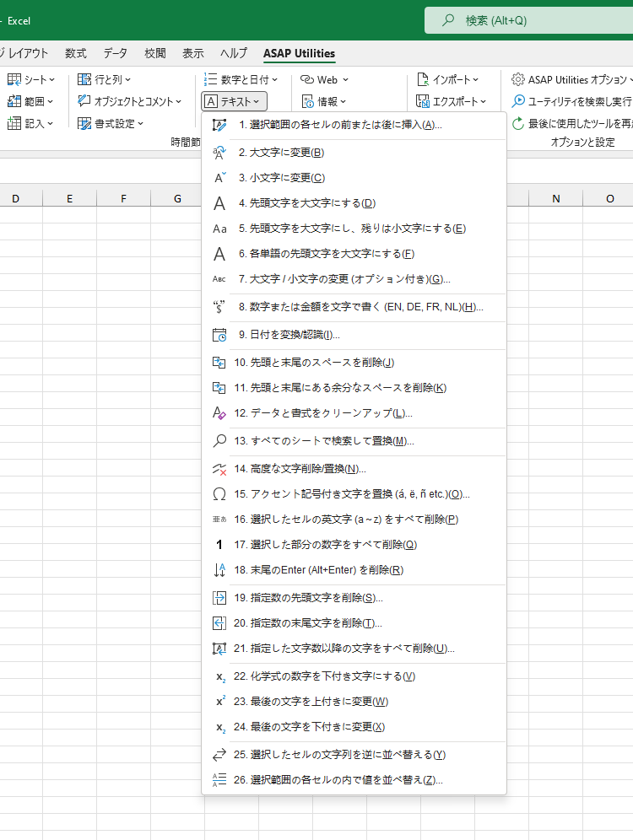
Task: Expand the エクスポート dropdown
Action: pos(452,101)
